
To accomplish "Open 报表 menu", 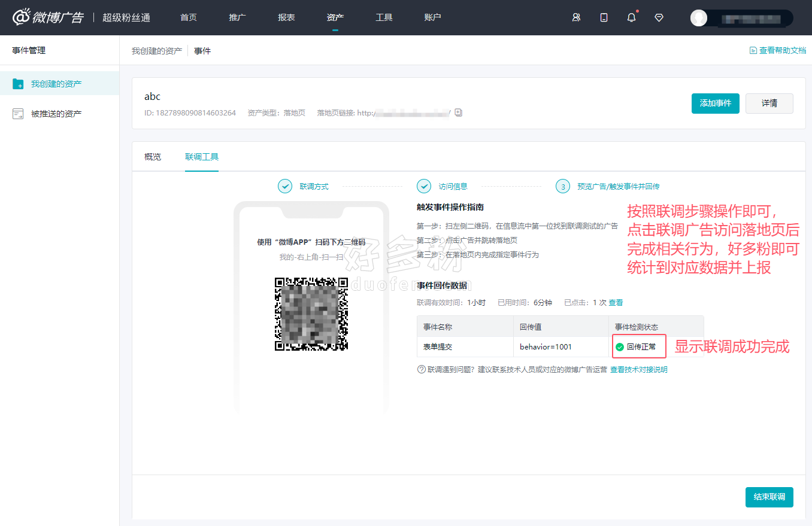I will 286,17.
